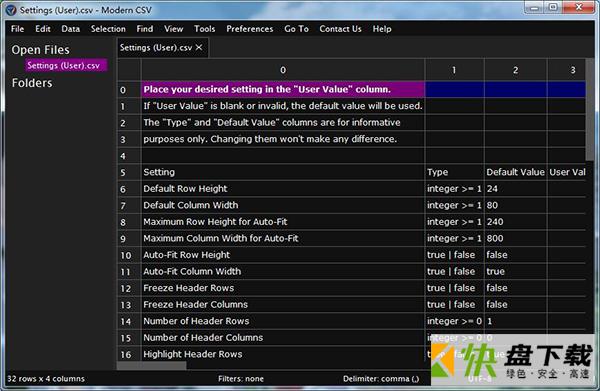Screen dimensions: 600x391
Task: Open the File menu
Action: pos(17,29)
